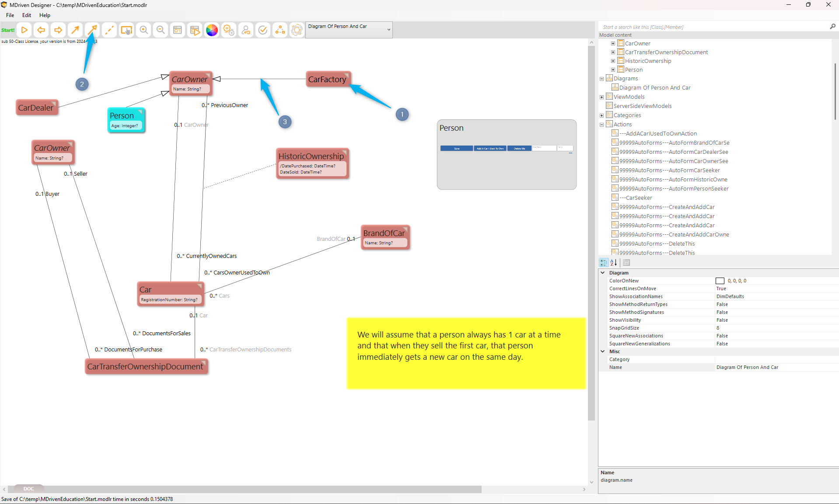Toggle alphabetical sort in property grid
This screenshot has width=839, height=504.
(x=614, y=263)
